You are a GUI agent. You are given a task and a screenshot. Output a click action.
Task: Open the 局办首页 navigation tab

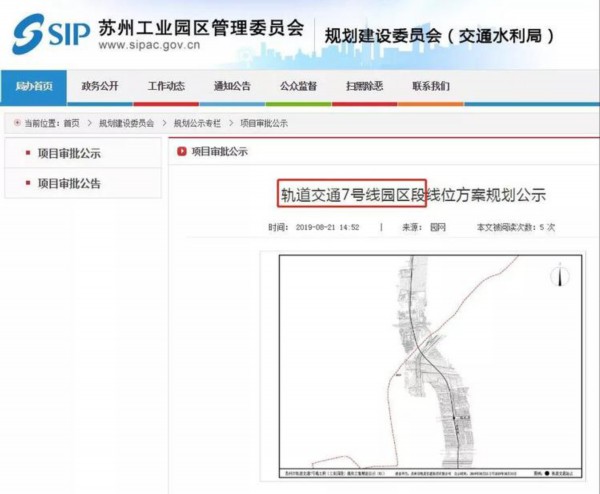(34, 86)
